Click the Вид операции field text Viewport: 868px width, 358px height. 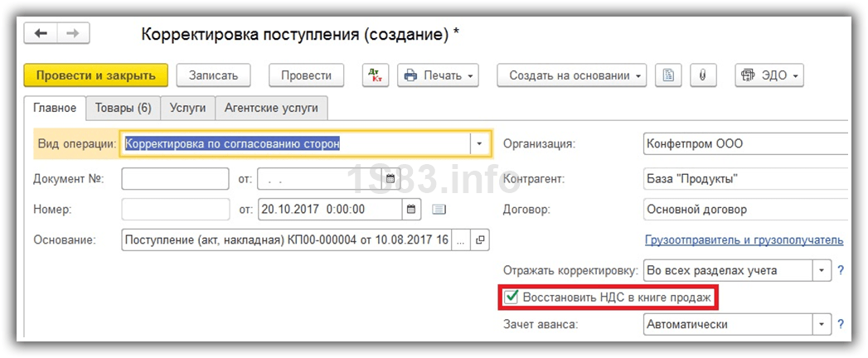click(295, 144)
